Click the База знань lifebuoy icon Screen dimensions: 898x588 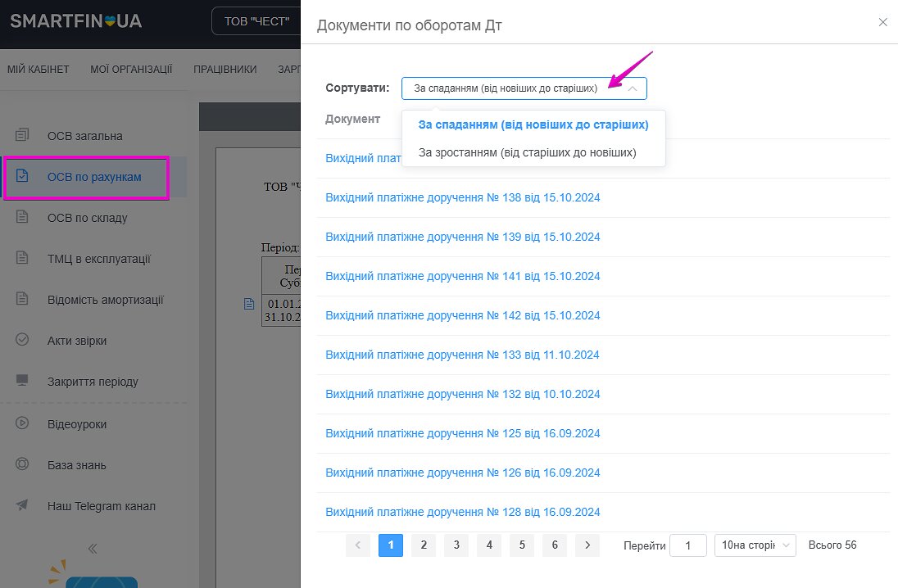[22, 464]
